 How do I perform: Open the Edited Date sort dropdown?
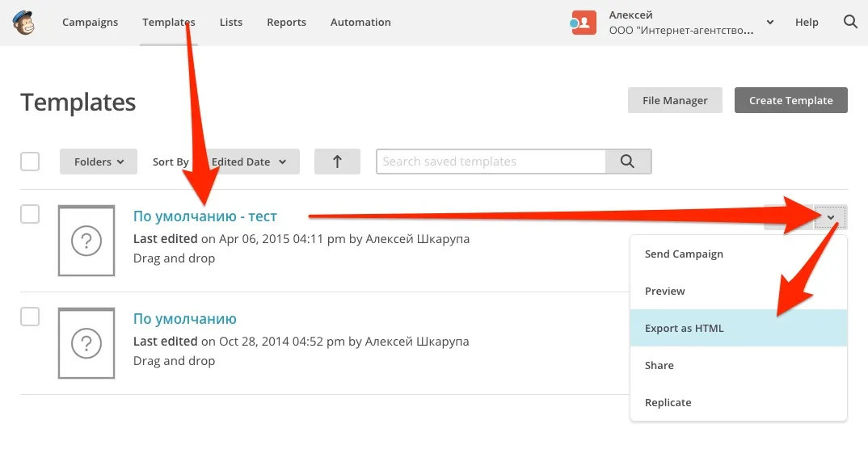pos(251,162)
